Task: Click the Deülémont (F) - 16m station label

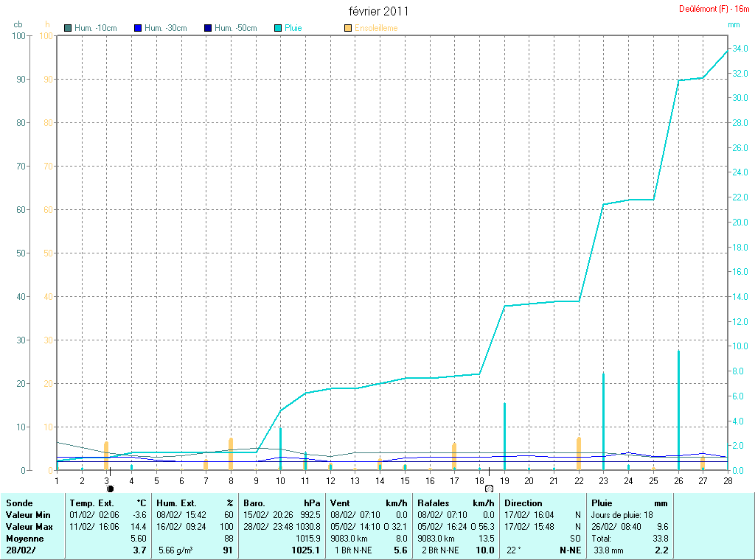Action: [x=714, y=9]
